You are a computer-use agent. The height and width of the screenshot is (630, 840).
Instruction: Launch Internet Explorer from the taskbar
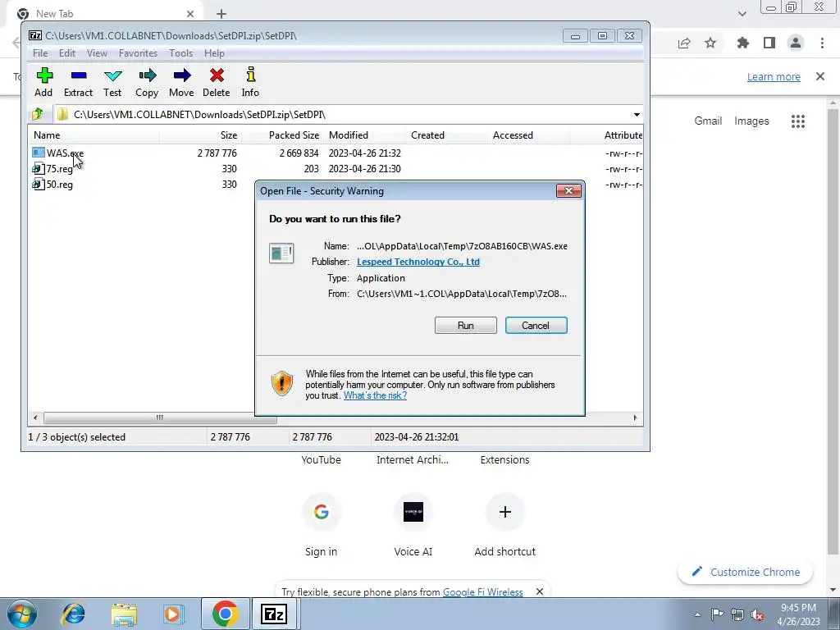[x=73, y=614]
